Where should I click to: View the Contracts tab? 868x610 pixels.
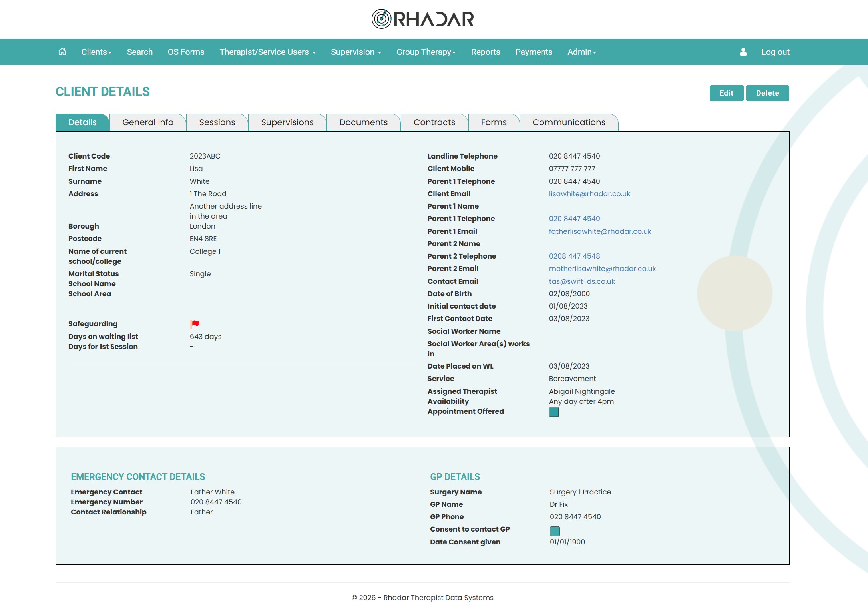click(x=434, y=122)
